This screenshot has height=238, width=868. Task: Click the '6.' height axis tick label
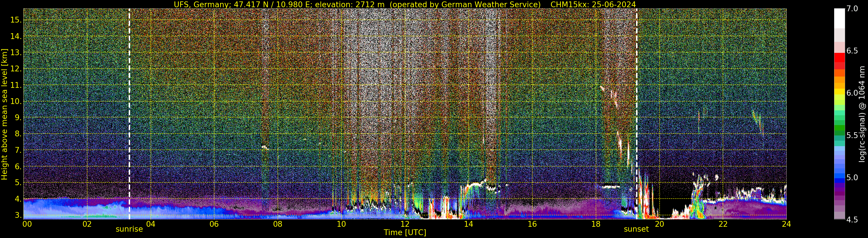click(18, 167)
